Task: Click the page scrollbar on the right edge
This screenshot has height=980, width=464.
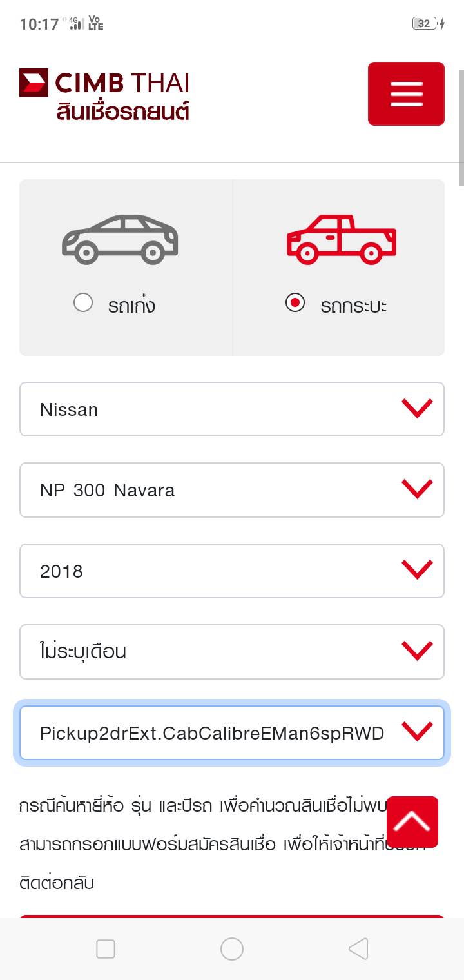Action: pos(461,119)
